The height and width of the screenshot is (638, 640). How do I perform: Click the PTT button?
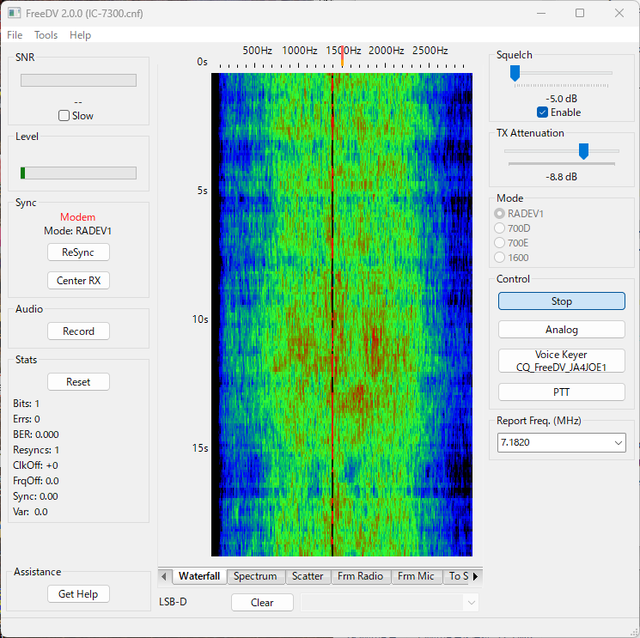coord(561,392)
